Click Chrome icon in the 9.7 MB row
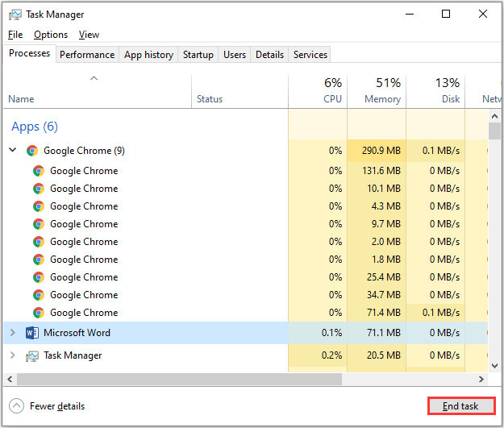Viewport: 504px width, 428px height. (x=39, y=223)
